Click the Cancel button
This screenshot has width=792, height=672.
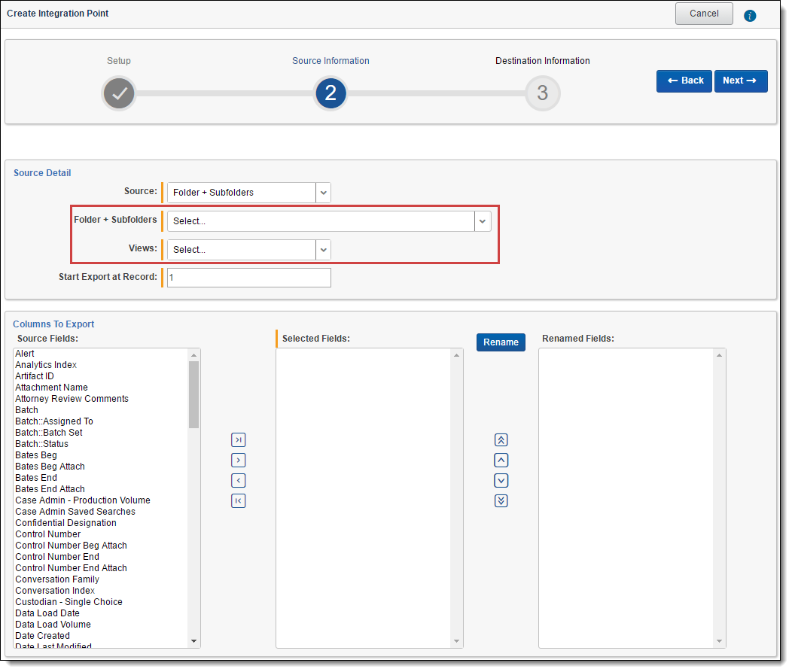pyautogui.click(x=704, y=14)
